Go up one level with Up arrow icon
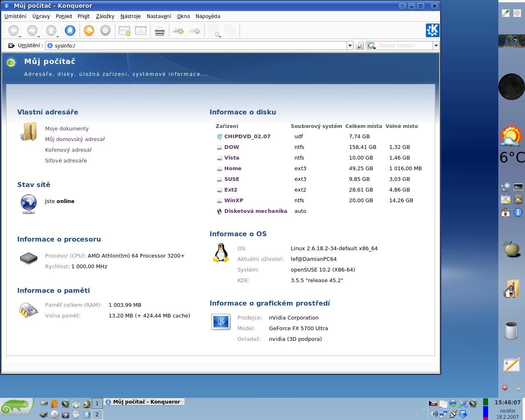Image resolution: width=525 pixels, height=420 pixels. tap(51, 30)
